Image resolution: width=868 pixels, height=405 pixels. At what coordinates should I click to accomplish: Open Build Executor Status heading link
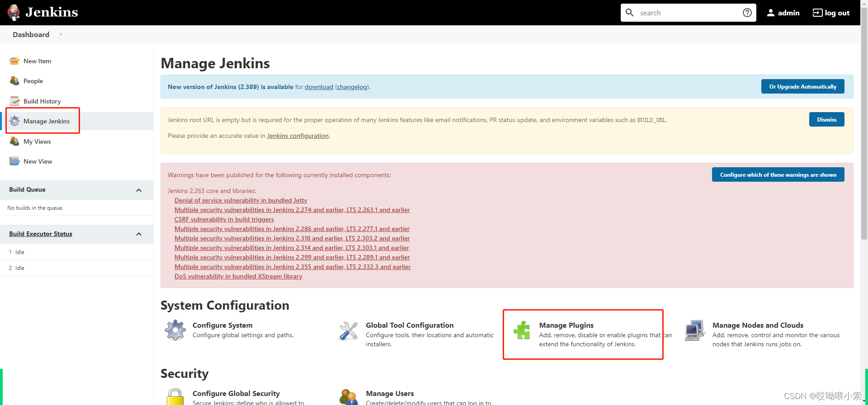(41, 234)
